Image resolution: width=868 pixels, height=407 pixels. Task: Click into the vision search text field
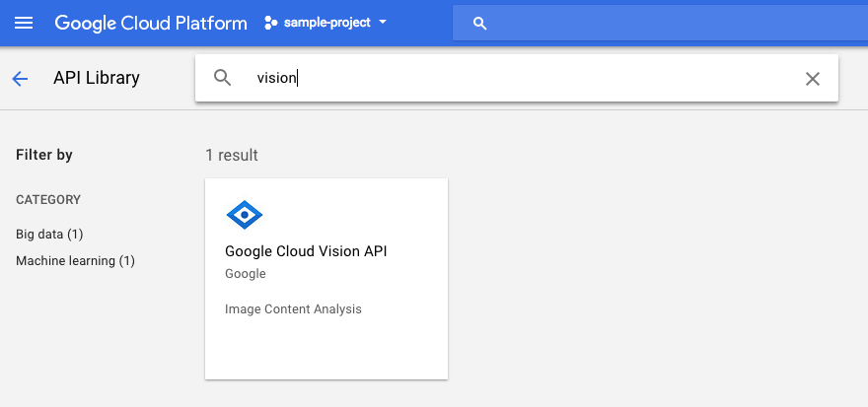(x=513, y=78)
